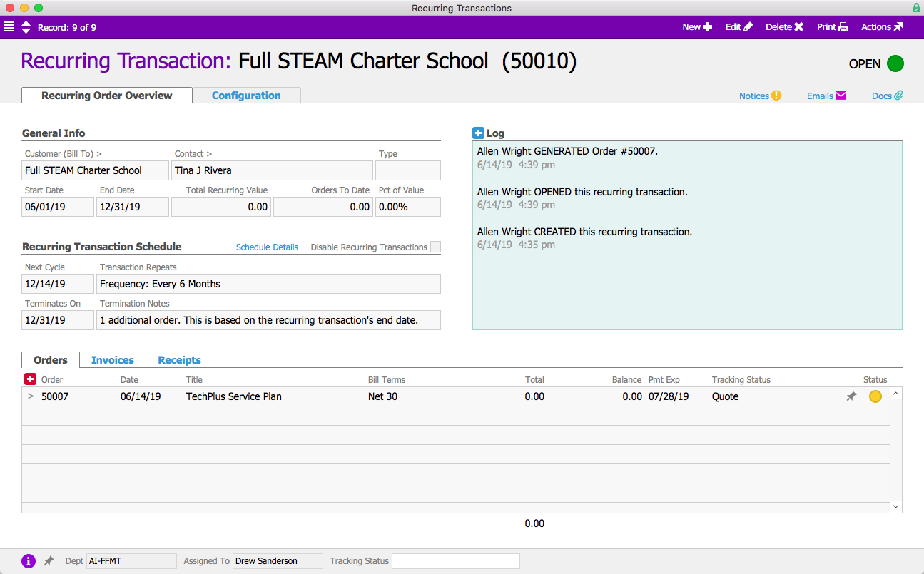Click the Pct of Value field
The height and width of the screenshot is (574, 924).
pyautogui.click(x=408, y=207)
